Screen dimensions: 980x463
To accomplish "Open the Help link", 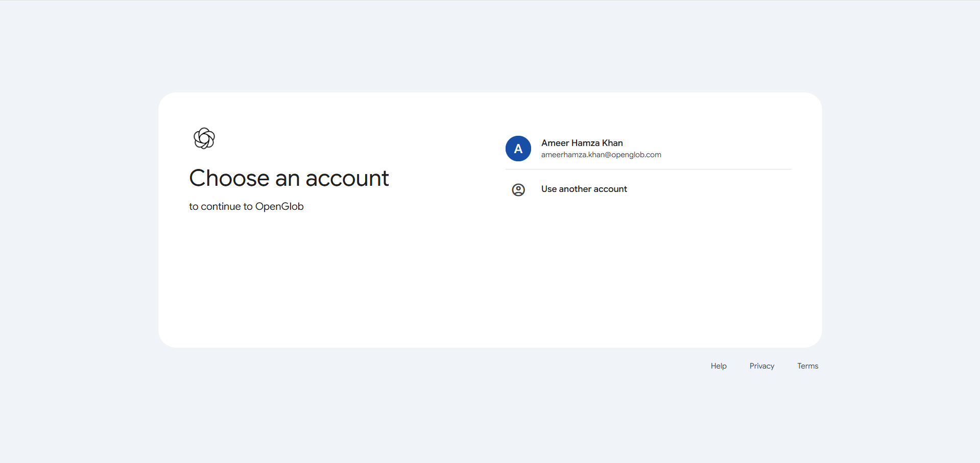I will 718,365.
